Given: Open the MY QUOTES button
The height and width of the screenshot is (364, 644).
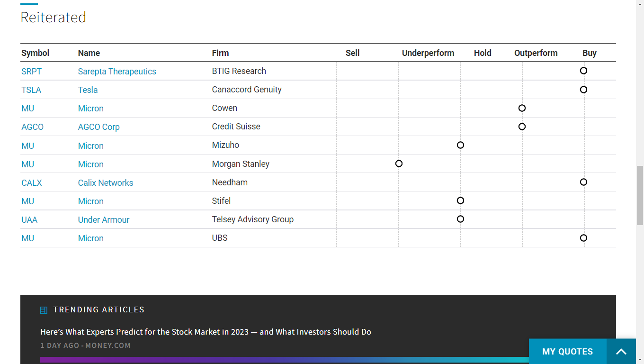Looking at the screenshot, I should coord(567,352).
